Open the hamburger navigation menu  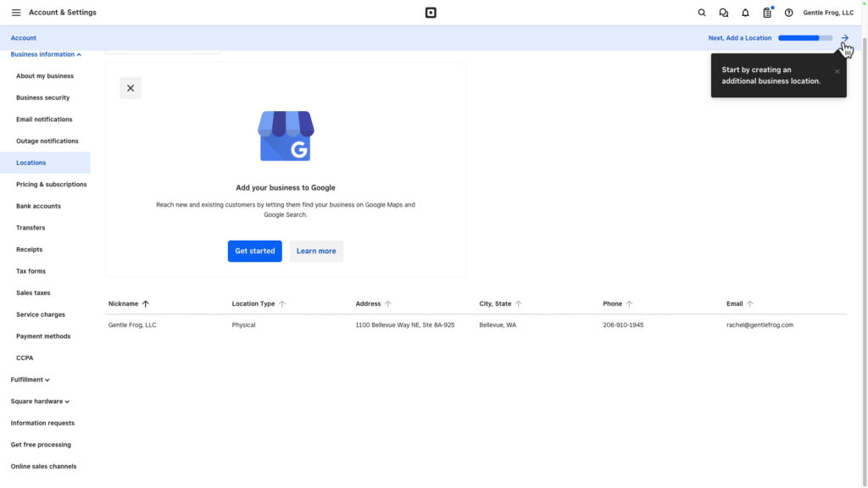click(x=16, y=13)
